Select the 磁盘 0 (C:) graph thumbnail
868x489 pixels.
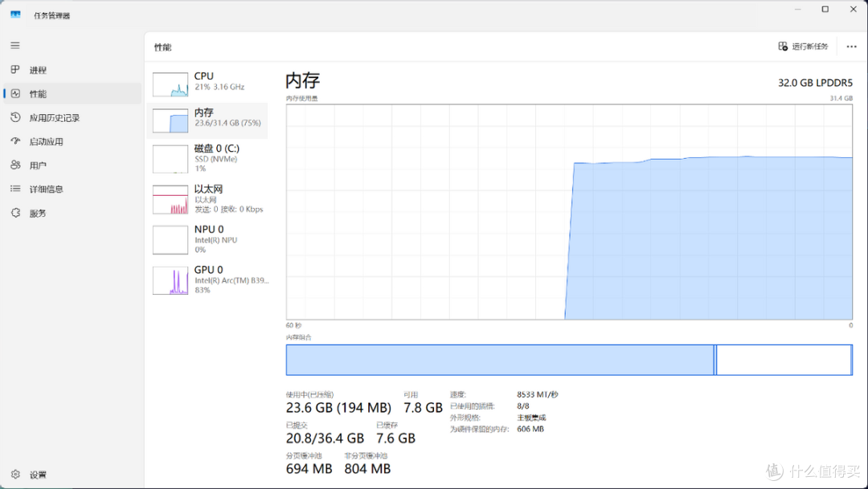pos(170,159)
